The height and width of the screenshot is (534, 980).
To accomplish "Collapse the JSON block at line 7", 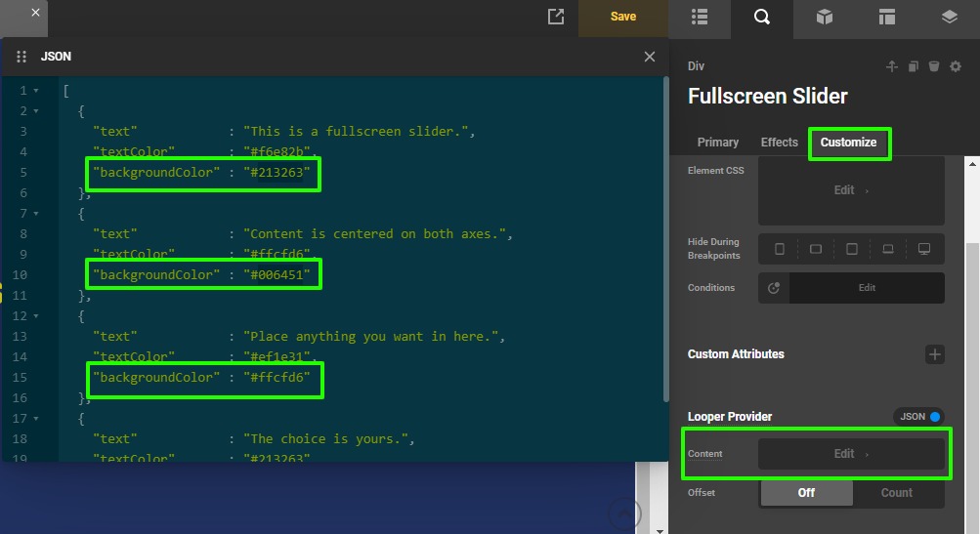I will point(36,214).
